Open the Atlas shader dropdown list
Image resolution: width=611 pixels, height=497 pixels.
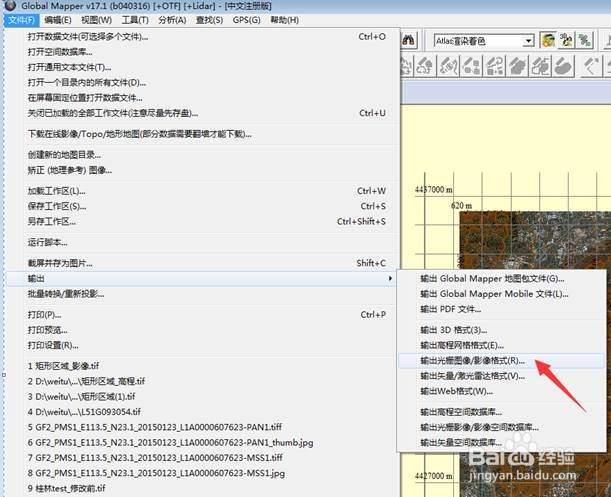pyautogui.click(x=528, y=41)
